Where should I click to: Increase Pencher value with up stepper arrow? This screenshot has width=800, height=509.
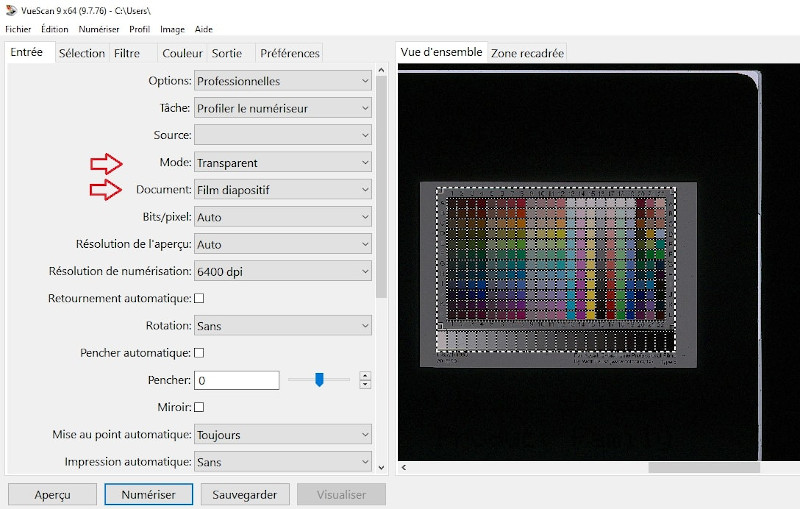365,376
